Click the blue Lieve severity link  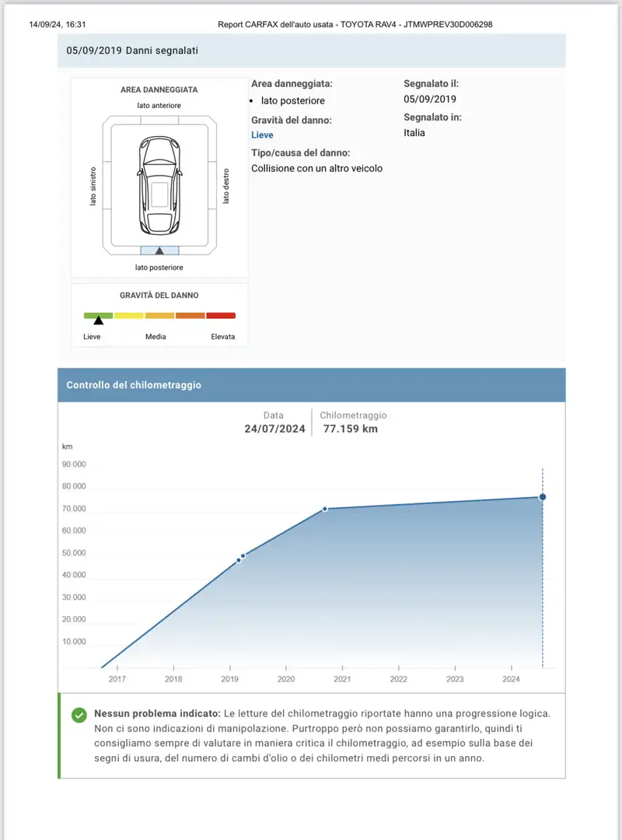pyautogui.click(x=262, y=135)
